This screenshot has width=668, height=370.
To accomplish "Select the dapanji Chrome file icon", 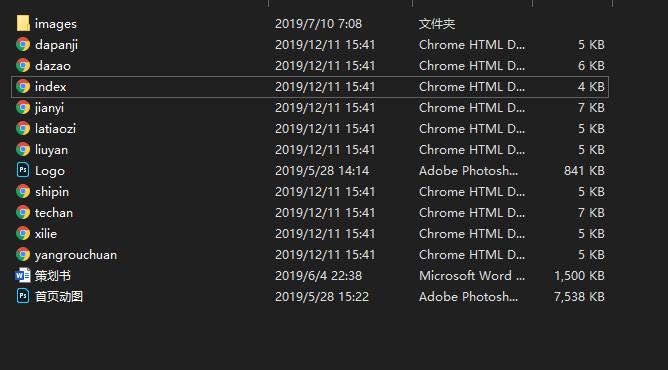I will point(23,44).
